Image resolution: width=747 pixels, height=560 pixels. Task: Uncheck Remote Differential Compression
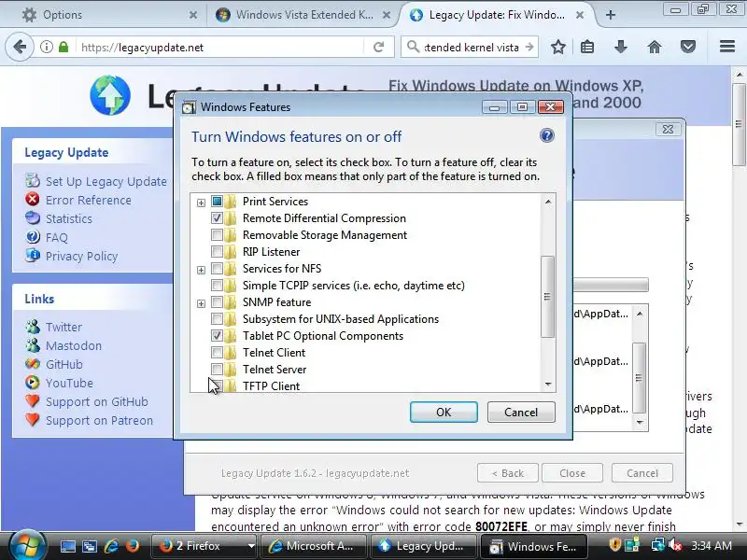tap(217, 218)
